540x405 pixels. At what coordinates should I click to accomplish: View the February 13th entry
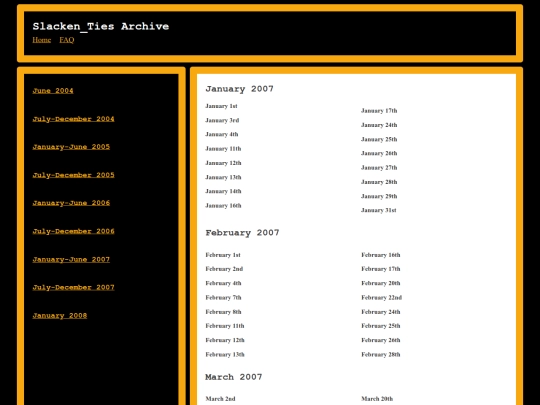[x=225, y=354]
